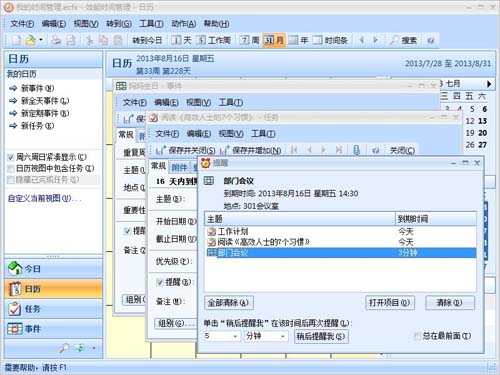
Task: Go to previous period with left arrow
Action: click(361, 40)
